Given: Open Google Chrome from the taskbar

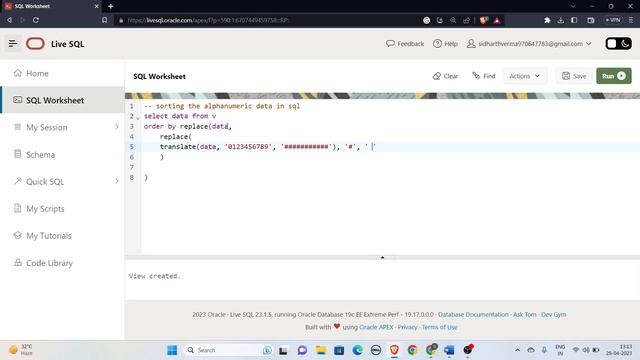Looking at the screenshot, I should coord(413,350).
